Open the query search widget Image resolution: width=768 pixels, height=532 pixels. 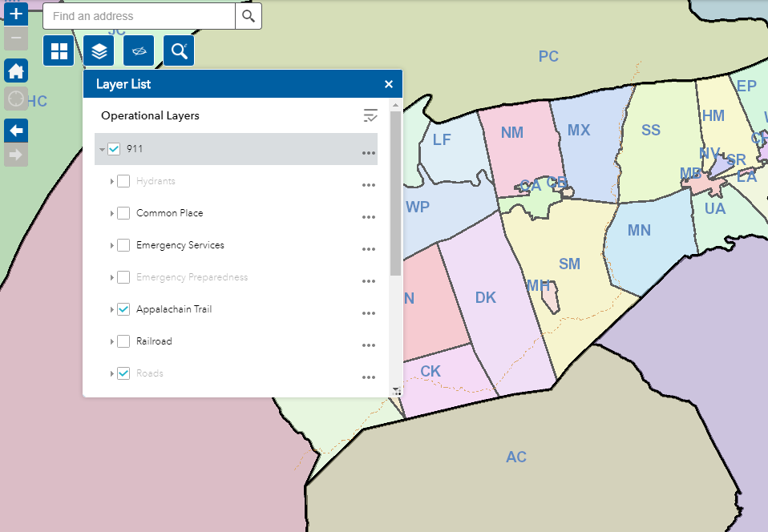(x=179, y=50)
